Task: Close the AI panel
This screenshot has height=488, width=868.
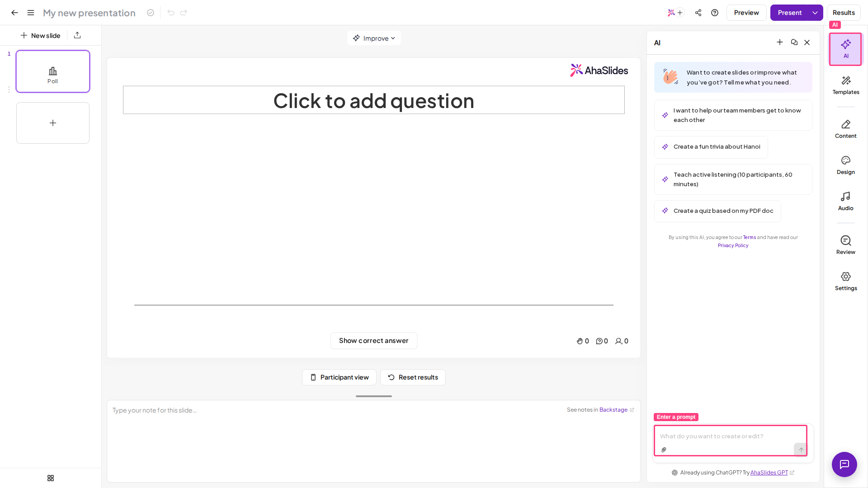Action: (x=807, y=42)
